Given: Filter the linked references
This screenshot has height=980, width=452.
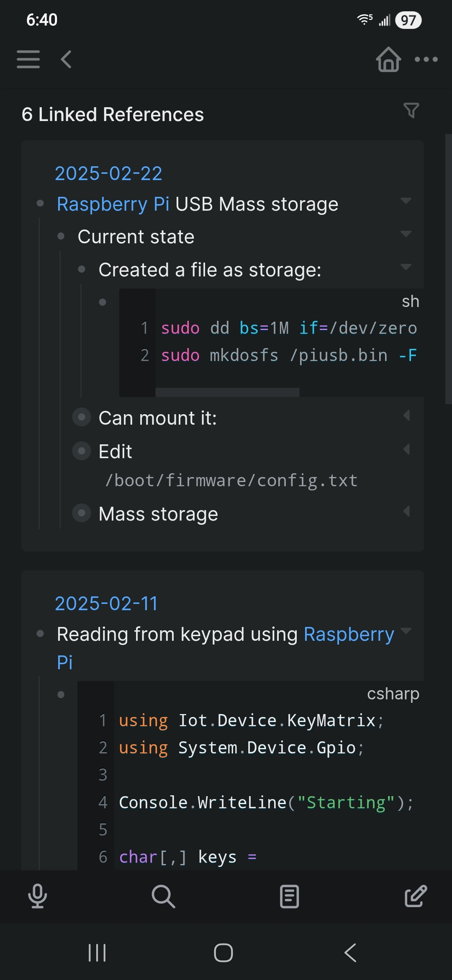Looking at the screenshot, I should [411, 111].
